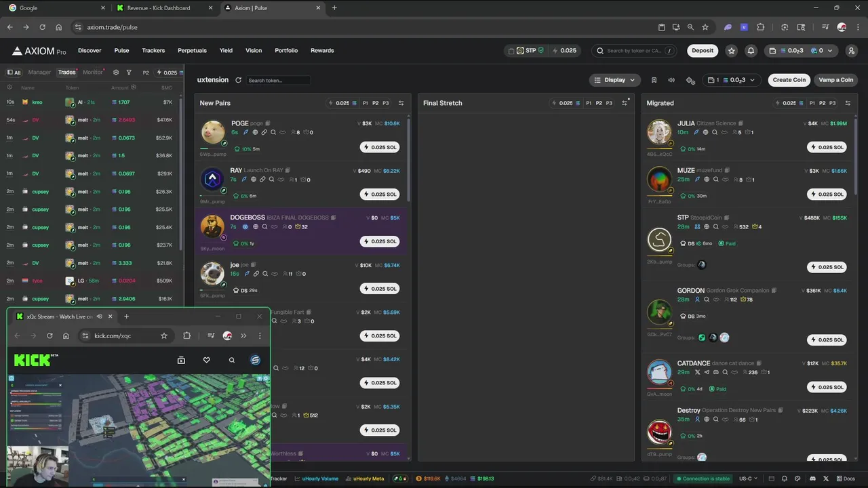Switch to the Monitor tab

(93, 73)
